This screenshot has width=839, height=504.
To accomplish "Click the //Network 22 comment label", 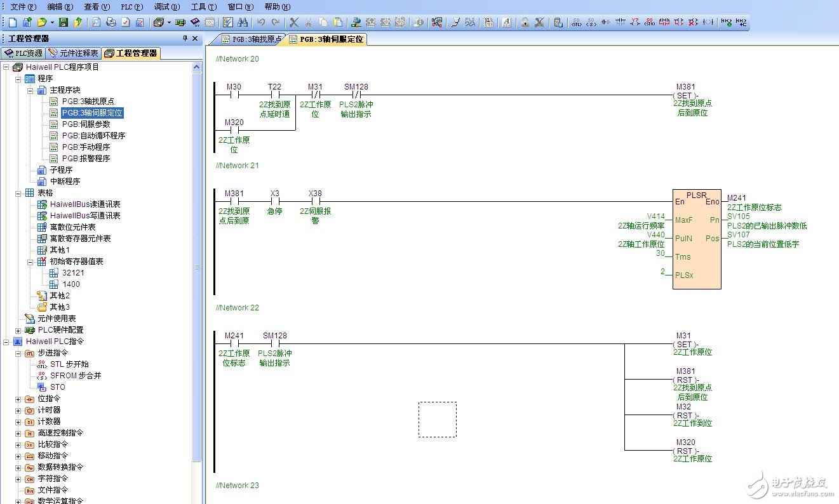I will coord(238,308).
